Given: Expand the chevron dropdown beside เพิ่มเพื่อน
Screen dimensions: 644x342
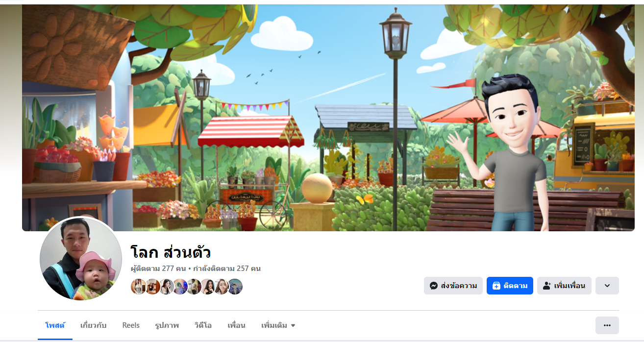Looking at the screenshot, I should (x=607, y=286).
